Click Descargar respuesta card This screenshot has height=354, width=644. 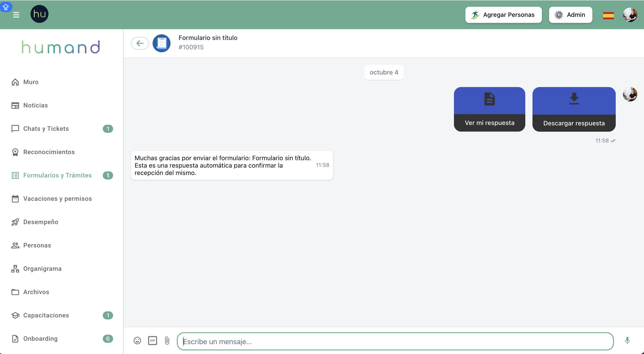[x=574, y=109]
